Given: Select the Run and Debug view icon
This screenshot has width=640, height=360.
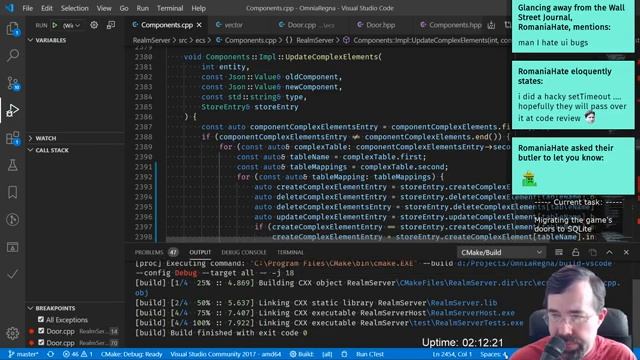Looking at the screenshot, I should pos(13,110).
